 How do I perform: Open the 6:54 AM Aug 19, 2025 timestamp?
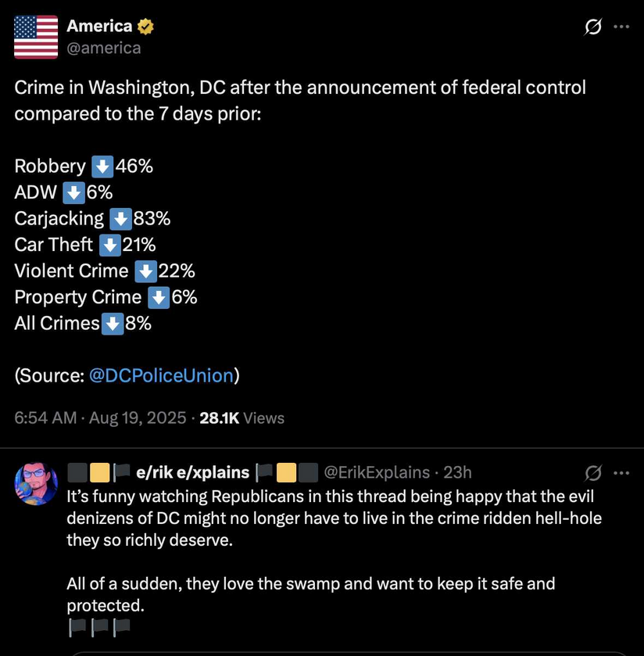[100, 418]
